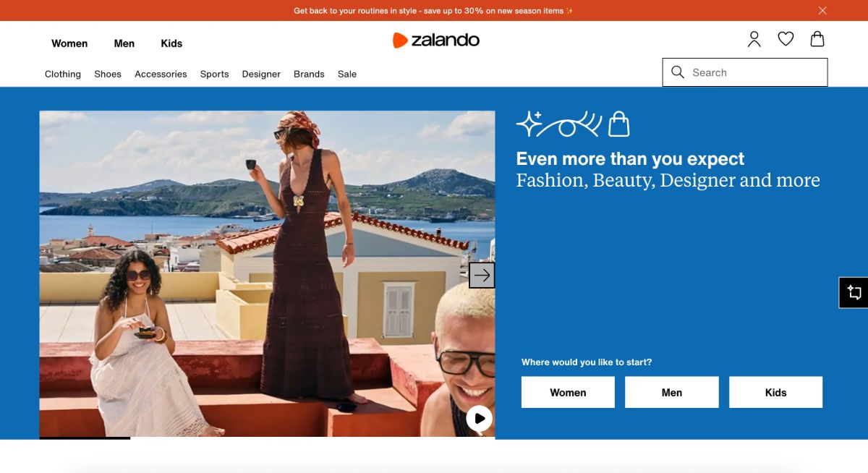Go to the Sale category
The image size is (868, 473).
[347, 74]
